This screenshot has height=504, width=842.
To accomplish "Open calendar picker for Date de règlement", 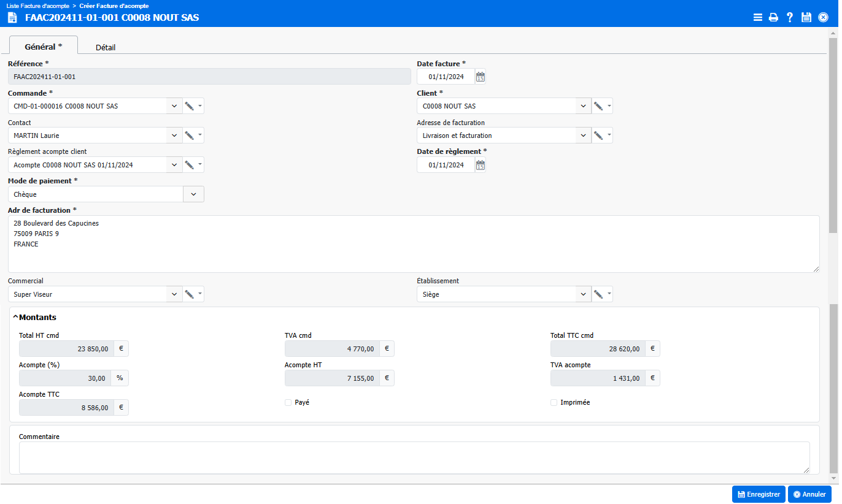I will click(x=481, y=165).
